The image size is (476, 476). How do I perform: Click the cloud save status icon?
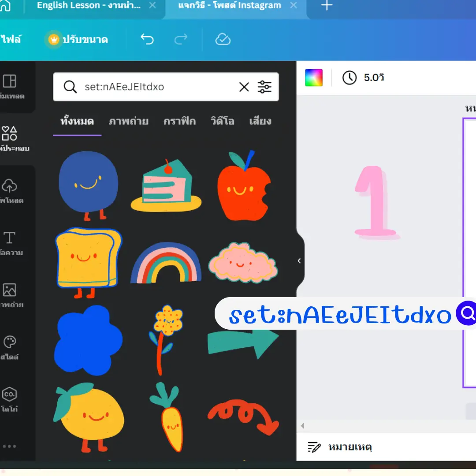pyautogui.click(x=223, y=39)
